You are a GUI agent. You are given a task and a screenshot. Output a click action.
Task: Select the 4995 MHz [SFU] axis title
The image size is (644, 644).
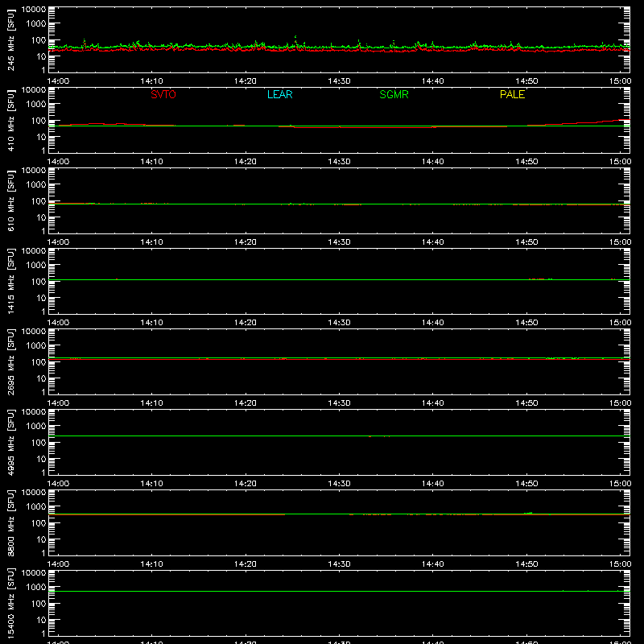[x=11, y=443]
